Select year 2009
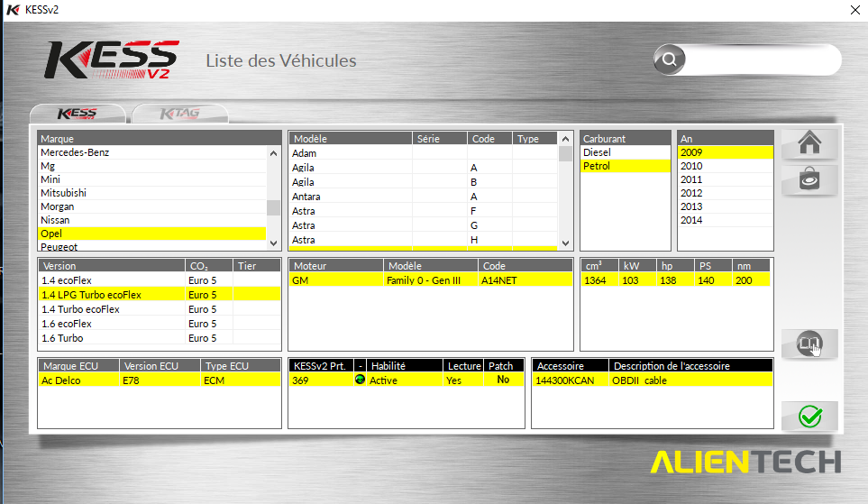This screenshot has height=504, width=868. pos(726,152)
